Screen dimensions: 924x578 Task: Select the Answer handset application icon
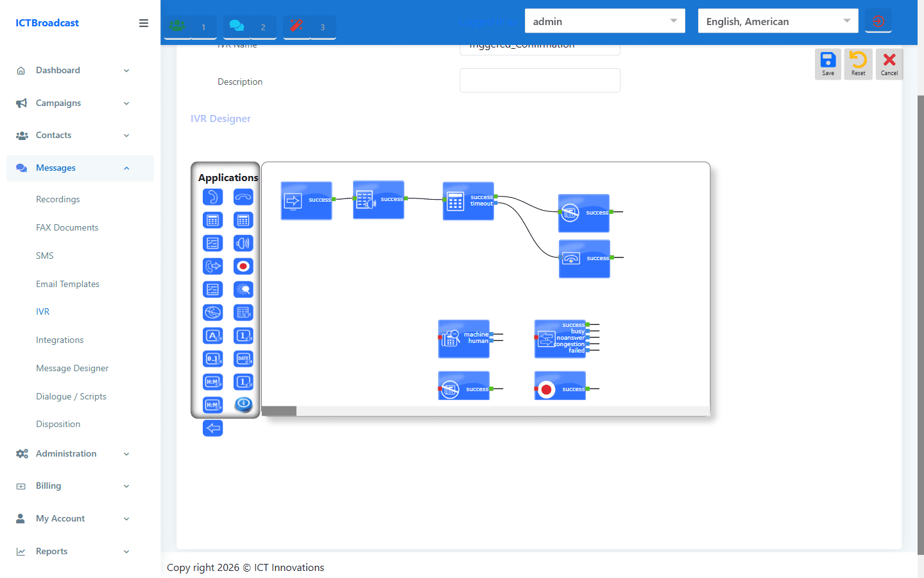[x=212, y=197]
